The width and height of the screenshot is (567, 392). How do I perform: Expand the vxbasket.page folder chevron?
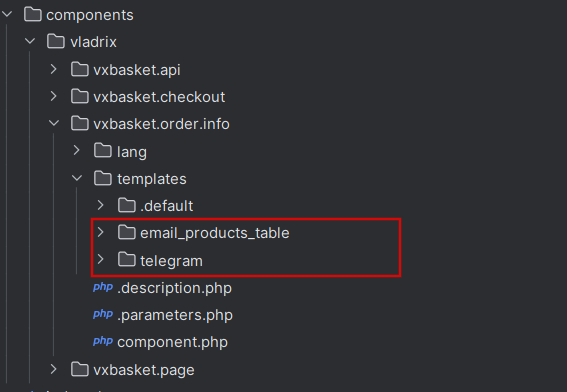[x=54, y=369]
